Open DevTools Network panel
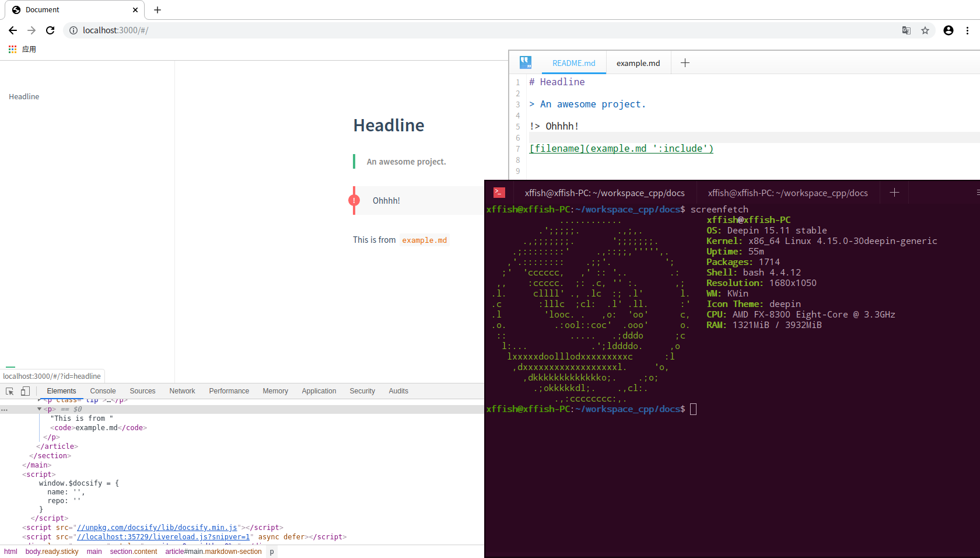980x558 pixels. pyautogui.click(x=182, y=391)
